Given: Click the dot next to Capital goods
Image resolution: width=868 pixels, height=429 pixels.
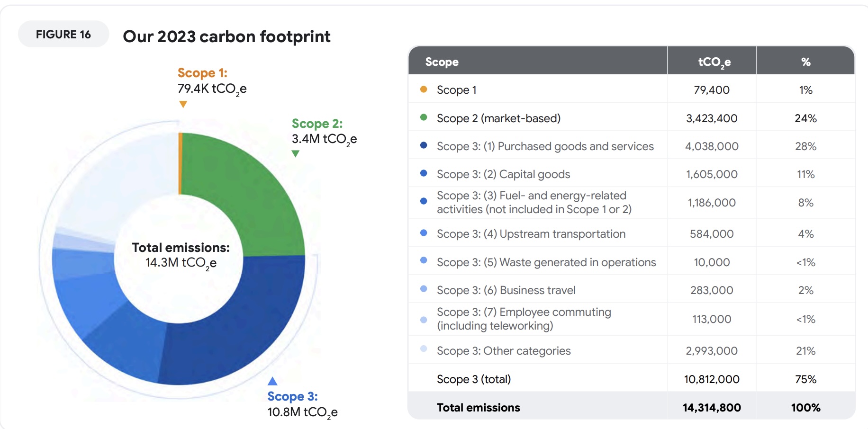Looking at the screenshot, I should click(x=424, y=173).
